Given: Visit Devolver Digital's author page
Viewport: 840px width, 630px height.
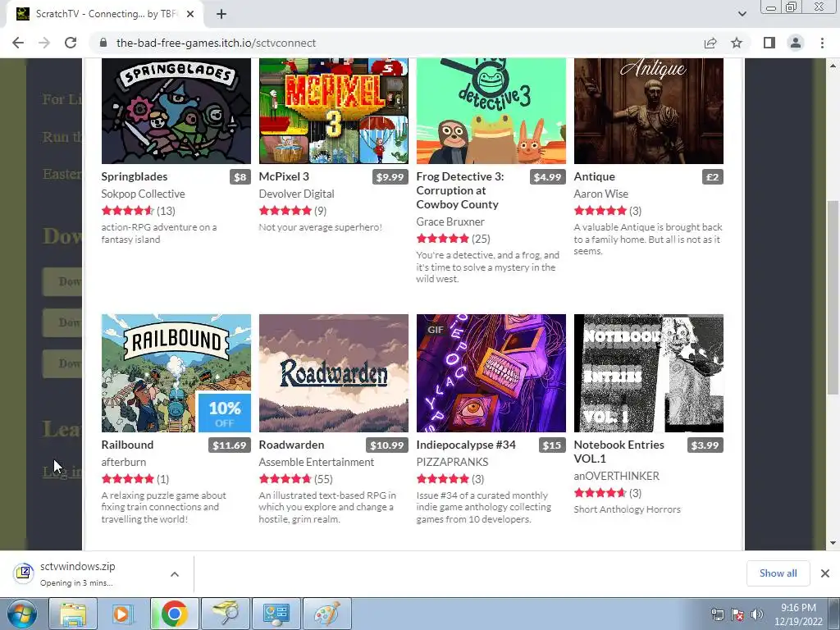Looking at the screenshot, I should 296,194.
